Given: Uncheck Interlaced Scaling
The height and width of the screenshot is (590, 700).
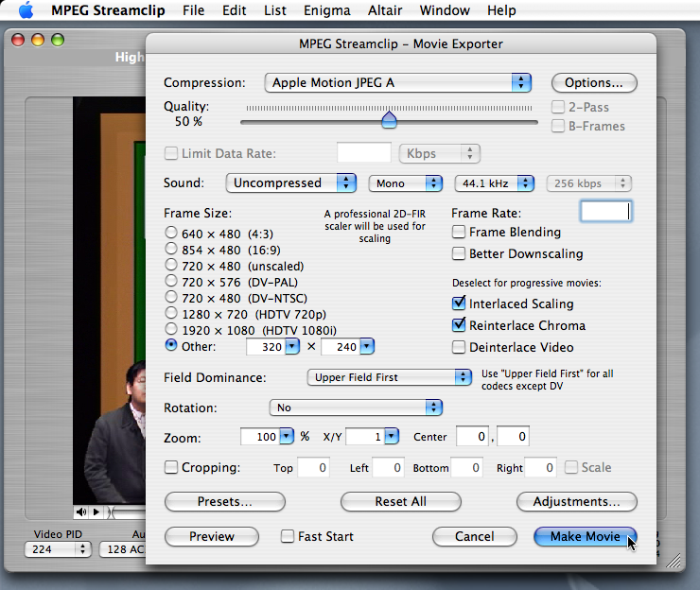Looking at the screenshot, I should tap(459, 304).
